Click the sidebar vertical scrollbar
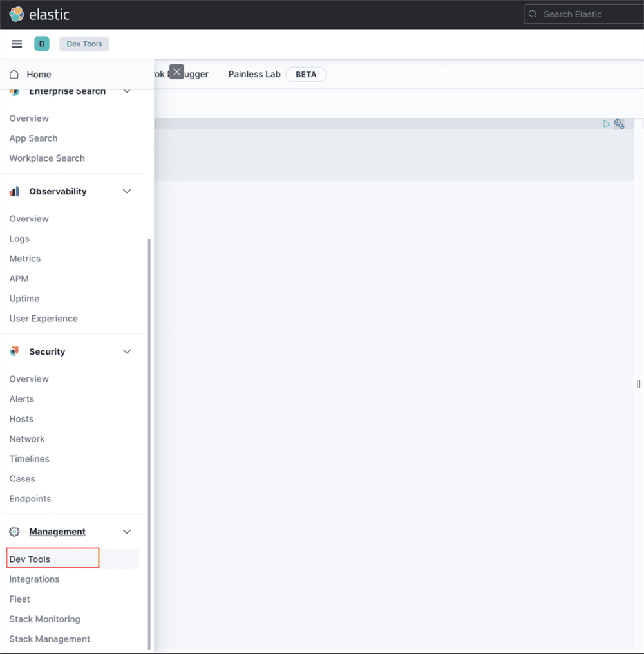This screenshot has width=644, height=654. tap(149, 444)
